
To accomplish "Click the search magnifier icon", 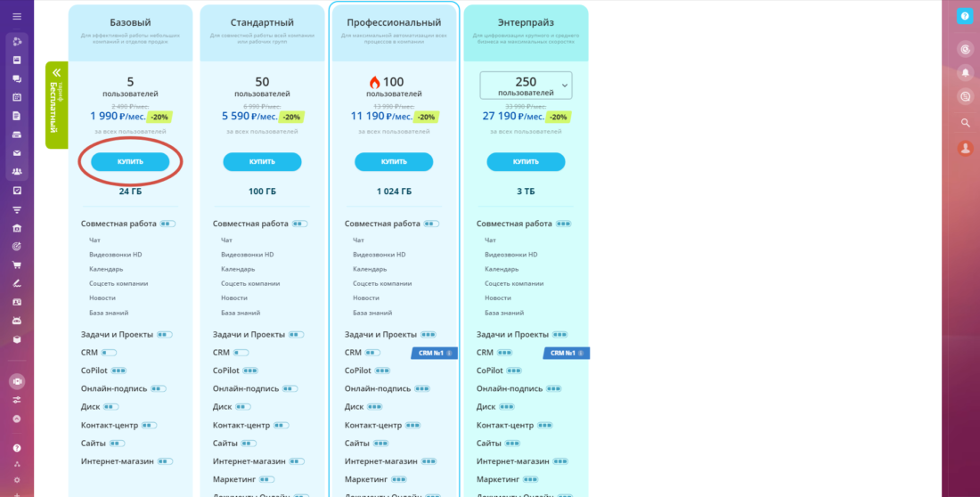I will 964,123.
